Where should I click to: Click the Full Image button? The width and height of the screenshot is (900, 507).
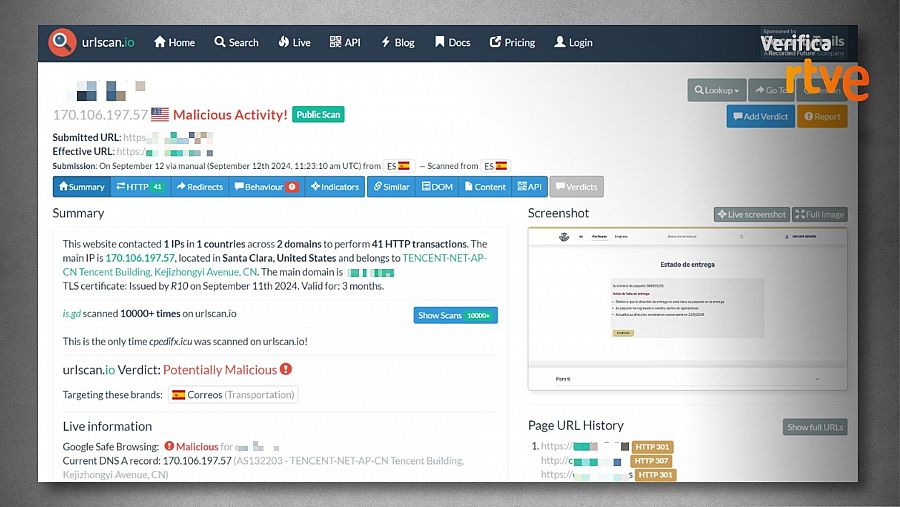click(x=820, y=214)
